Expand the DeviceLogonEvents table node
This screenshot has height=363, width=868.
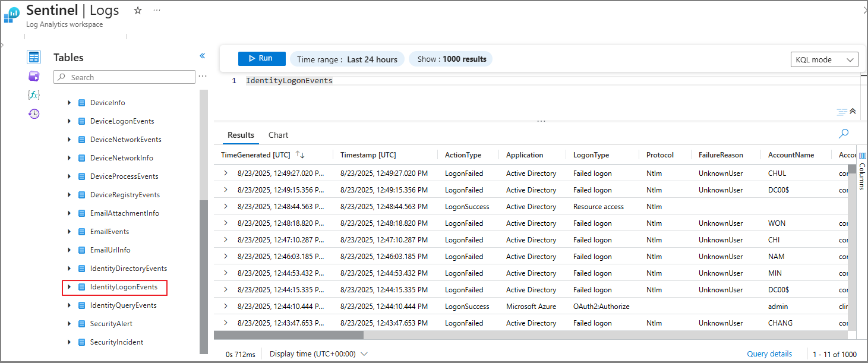click(69, 121)
